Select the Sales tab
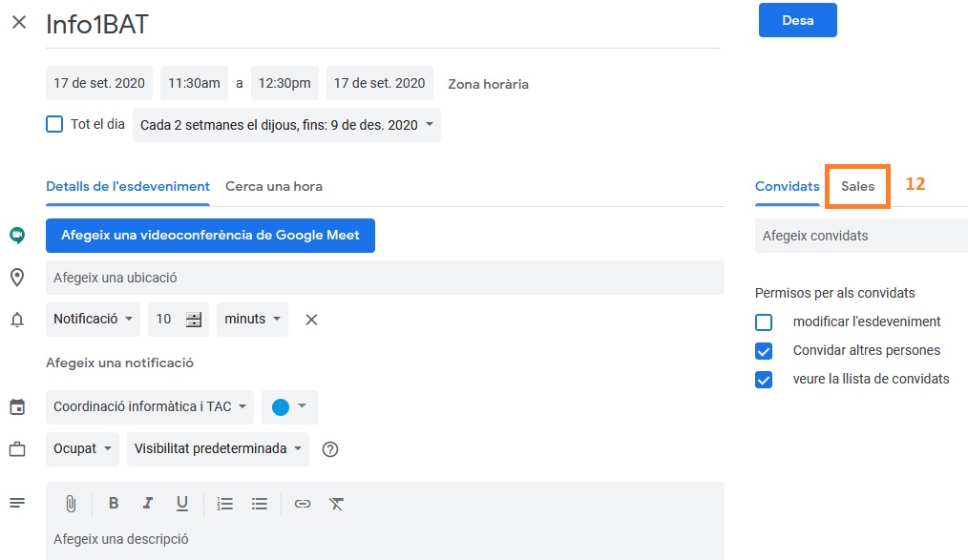Viewport: 968px width, 560px height. point(857,186)
